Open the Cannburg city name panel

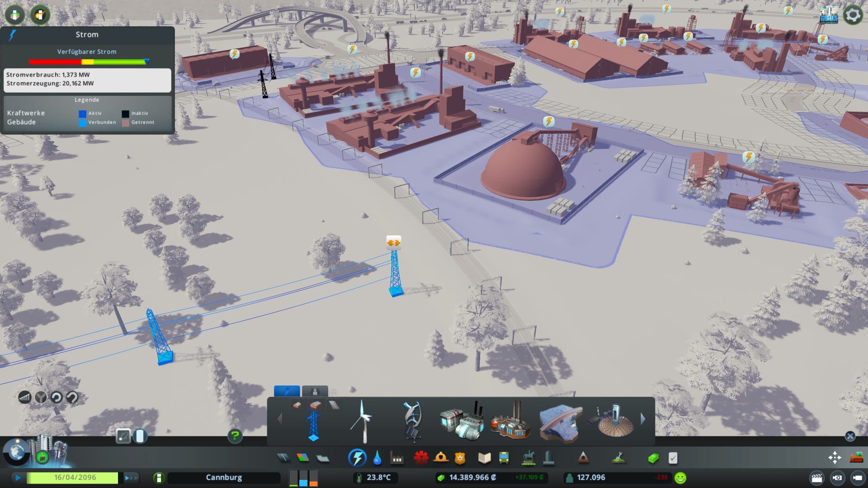coord(224,478)
